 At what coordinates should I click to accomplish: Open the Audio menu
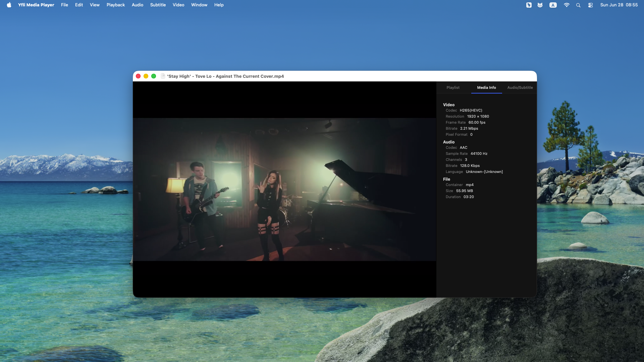point(138,5)
